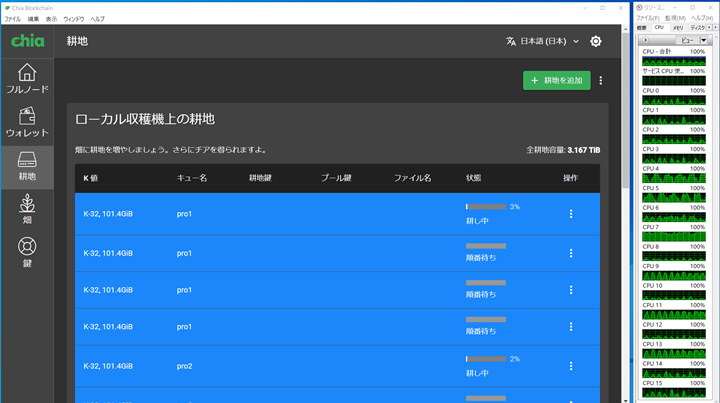Open the 鍵 (Keys) sidebar page
Screen dimensions: 720x403
click(27, 252)
